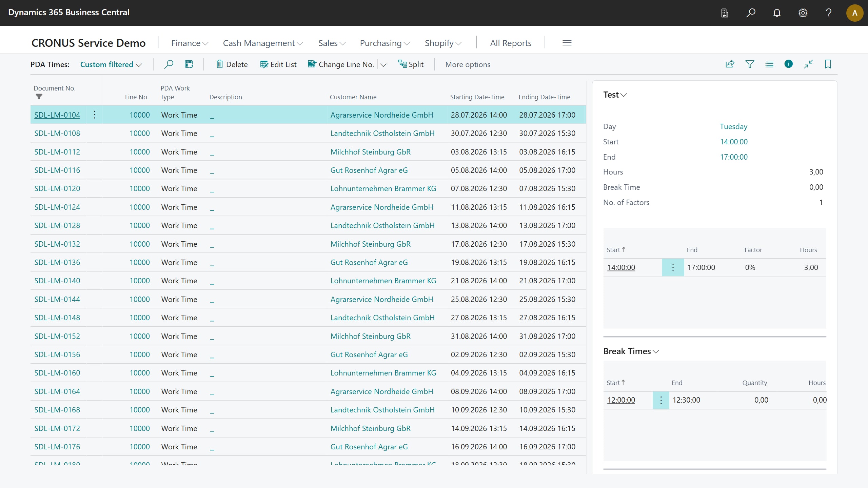Open the Help question mark
Screen dimensions: 868x488
coord(829,13)
